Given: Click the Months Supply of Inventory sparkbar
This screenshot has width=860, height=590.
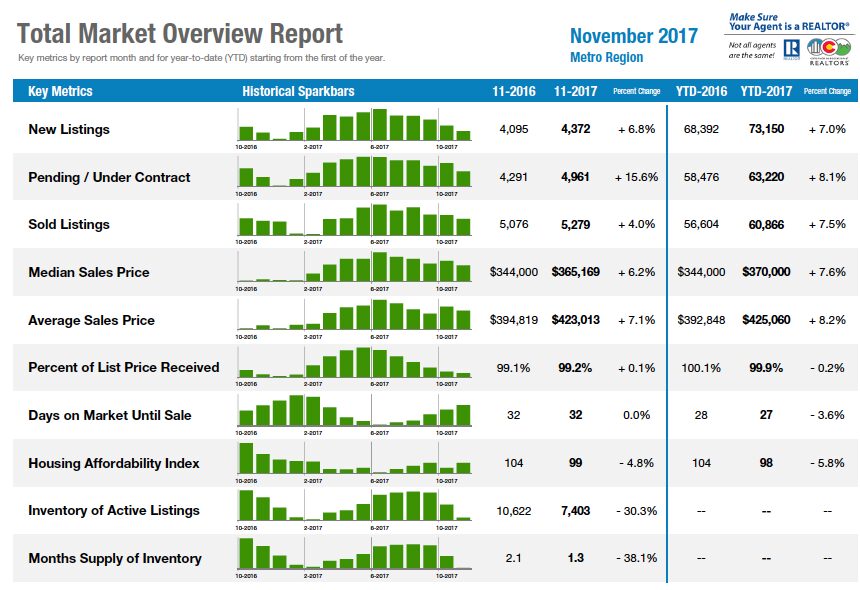Looking at the screenshot, I should tap(354, 558).
